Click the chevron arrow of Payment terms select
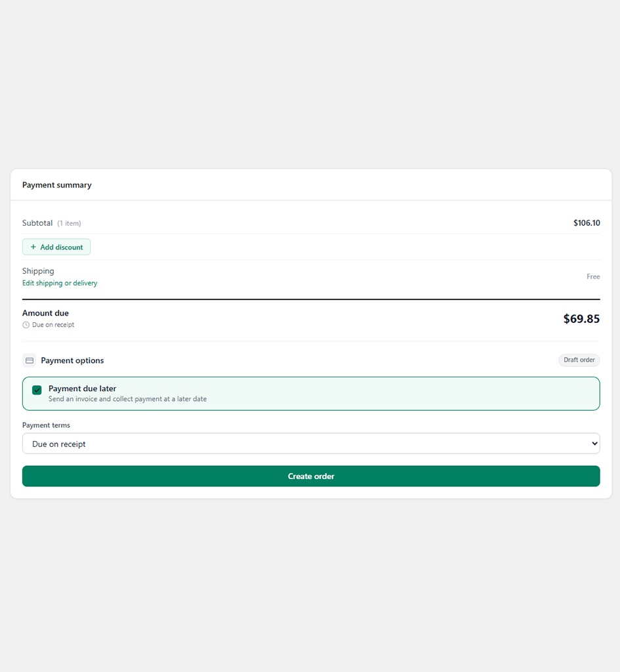 [x=594, y=444]
